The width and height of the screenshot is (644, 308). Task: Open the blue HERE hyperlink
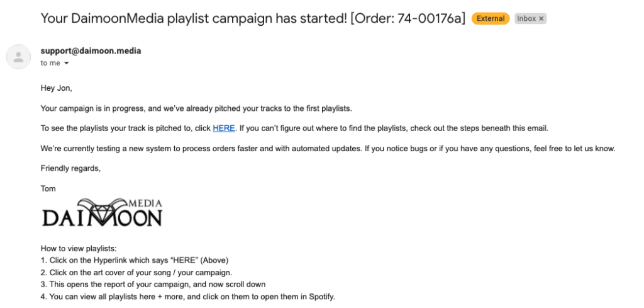click(x=224, y=128)
